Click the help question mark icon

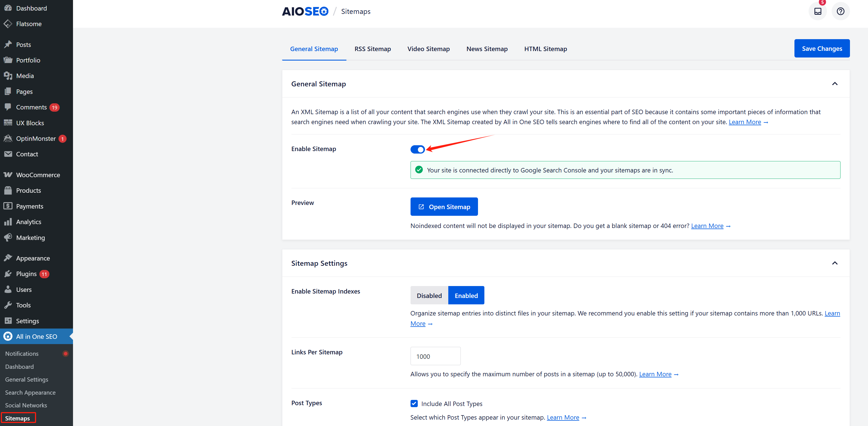pyautogui.click(x=840, y=11)
